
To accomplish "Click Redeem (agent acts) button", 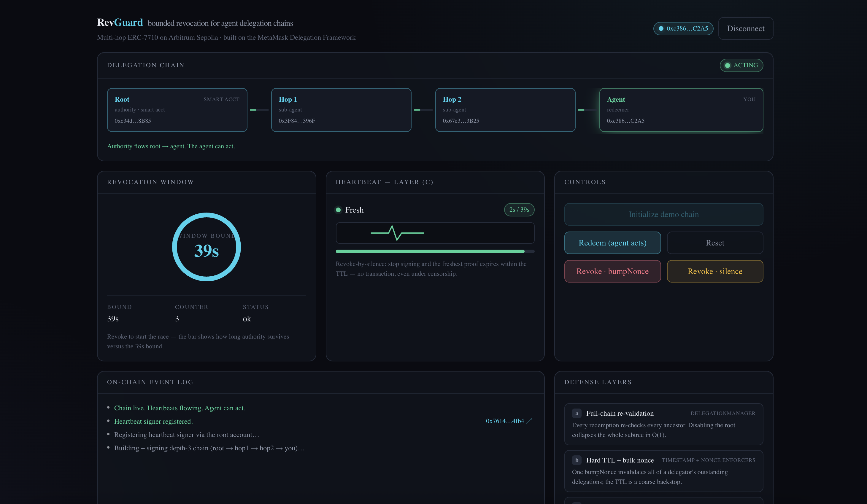I will tap(612, 243).
